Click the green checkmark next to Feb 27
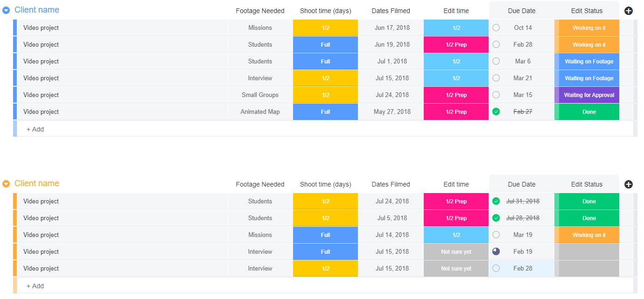 pos(496,111)
